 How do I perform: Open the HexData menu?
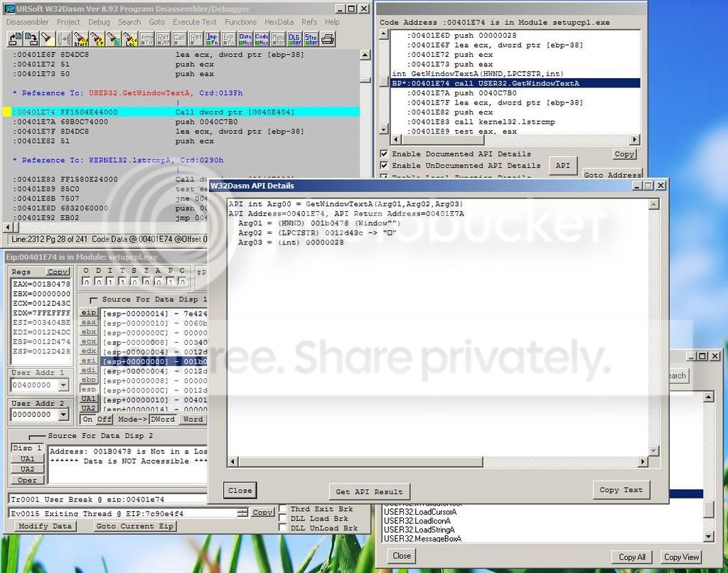click(279, 22)
